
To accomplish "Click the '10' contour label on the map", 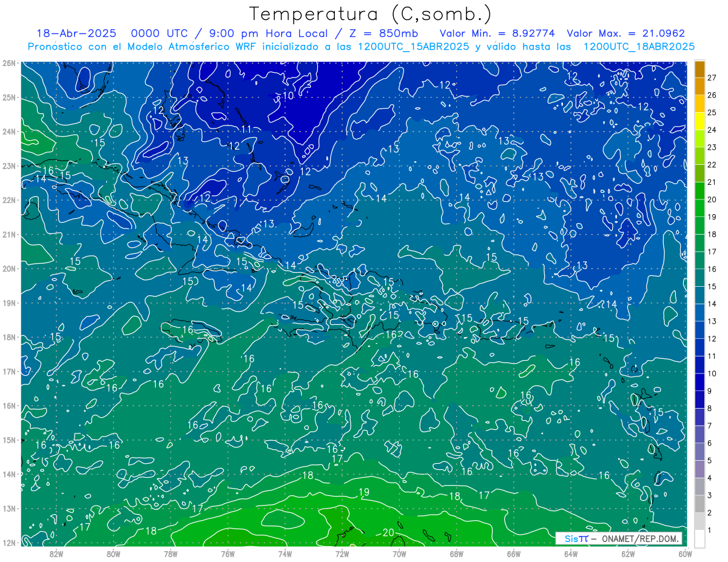I will [x=288, y=96].
